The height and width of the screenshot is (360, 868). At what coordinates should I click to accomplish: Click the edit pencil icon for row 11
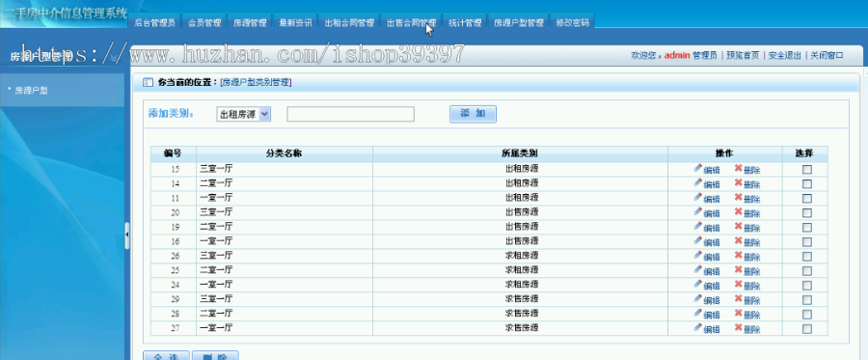698,197
